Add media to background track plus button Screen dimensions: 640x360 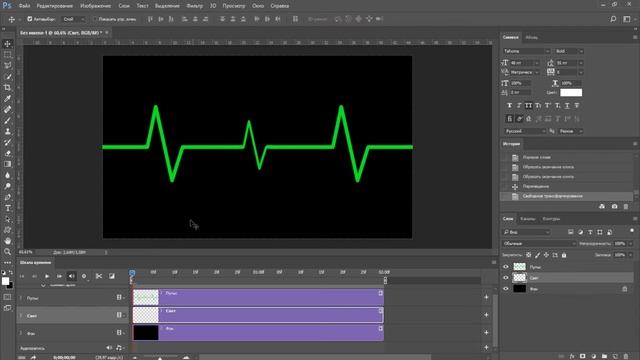click(486, 332)
